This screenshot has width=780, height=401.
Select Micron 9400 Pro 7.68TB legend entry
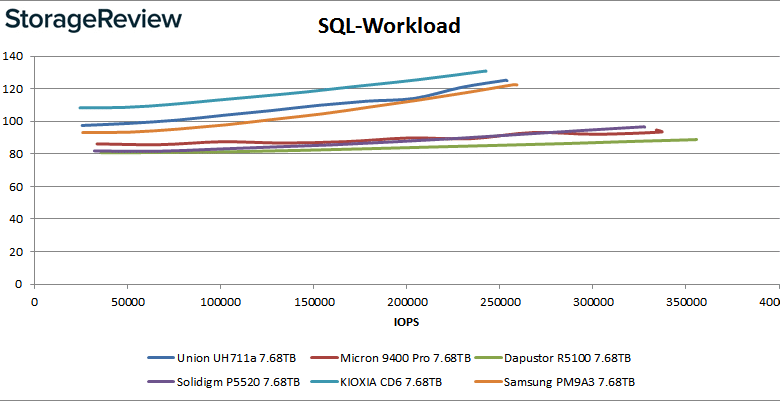390,358
